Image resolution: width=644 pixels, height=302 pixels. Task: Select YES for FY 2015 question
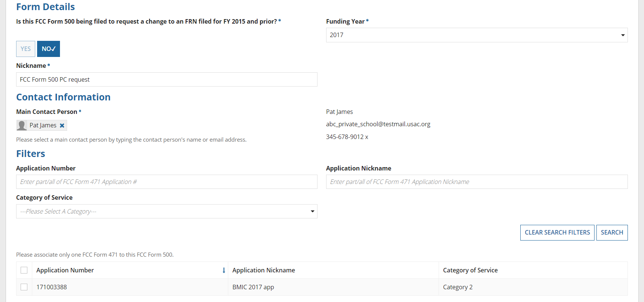pos(25,49)
